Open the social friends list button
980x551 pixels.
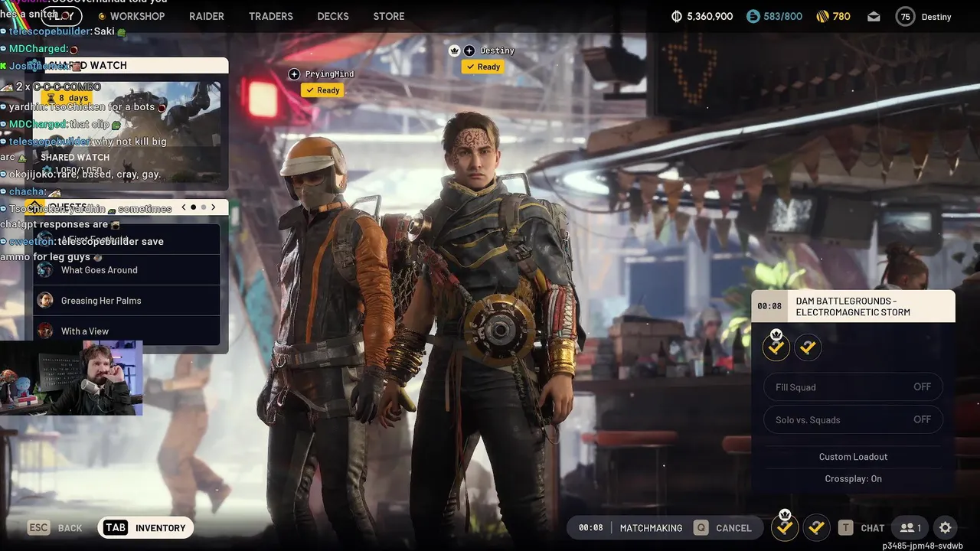[910, 527]
